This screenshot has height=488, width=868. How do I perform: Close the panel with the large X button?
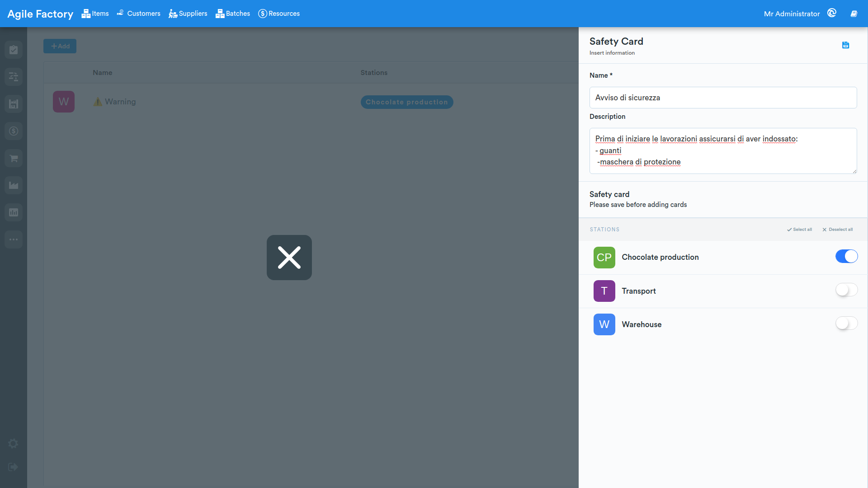click(x=289, y=258)
